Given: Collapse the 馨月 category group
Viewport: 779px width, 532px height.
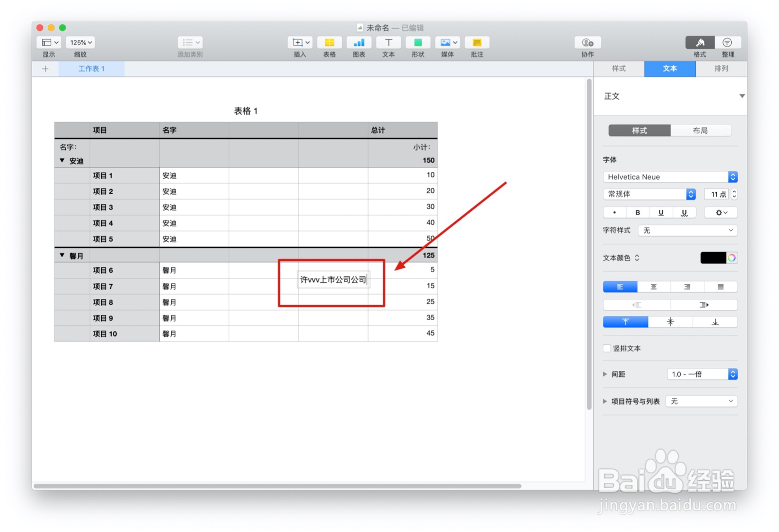Looking at the screenshot, I should (x=62, y=255).
